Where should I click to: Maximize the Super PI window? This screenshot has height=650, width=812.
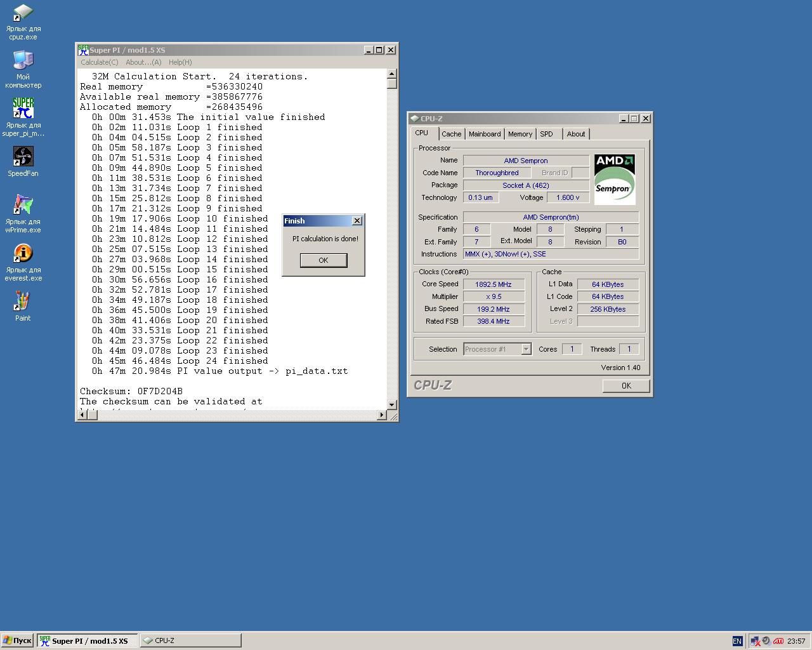(x=379, y=50)
